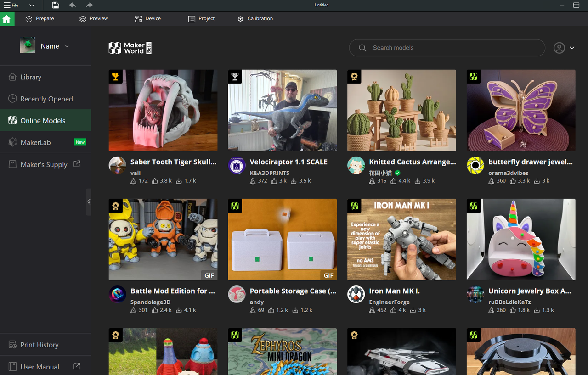Screen dimensions: 588x375
Task: Expand the chevron beside the profile icon
Action: coord(572,48)
